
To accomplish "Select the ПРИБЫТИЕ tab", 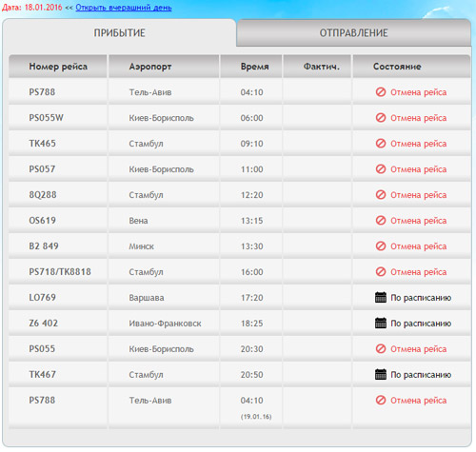I will click(x=119, y=32).
